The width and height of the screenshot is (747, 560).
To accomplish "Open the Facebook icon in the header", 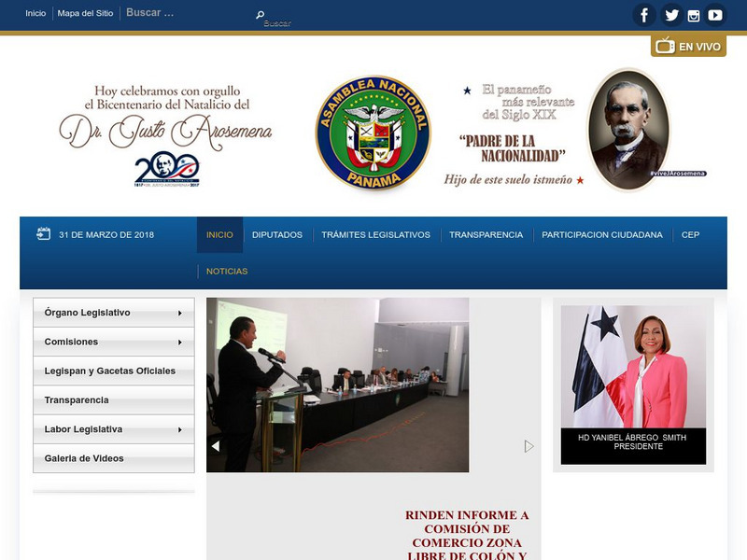I will tap(644, 14).
